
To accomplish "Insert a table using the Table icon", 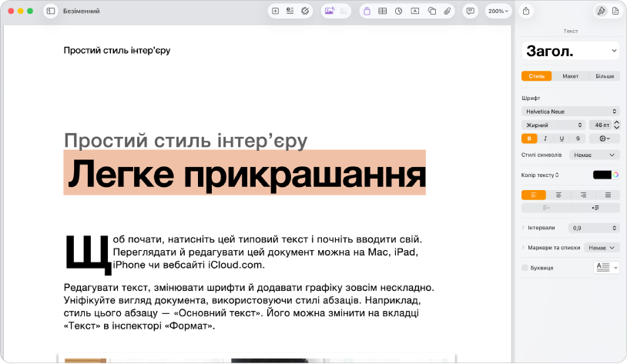I will pos(383,12).
